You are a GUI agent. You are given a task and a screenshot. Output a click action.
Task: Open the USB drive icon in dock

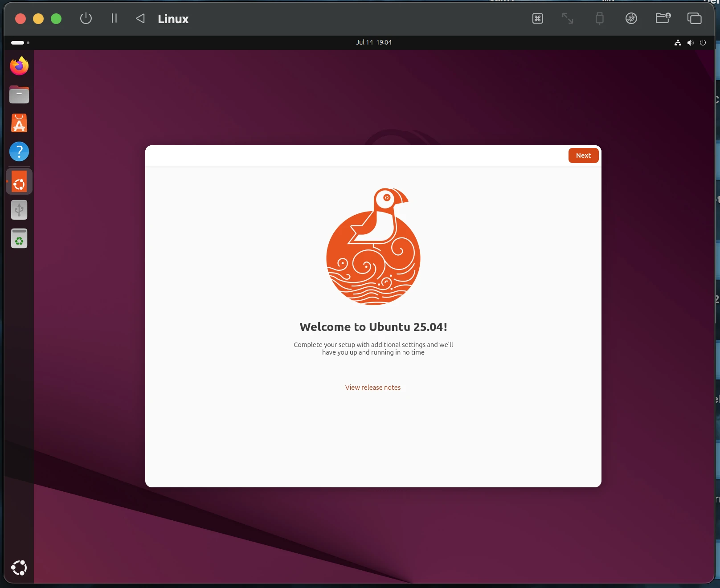(19, 210)
